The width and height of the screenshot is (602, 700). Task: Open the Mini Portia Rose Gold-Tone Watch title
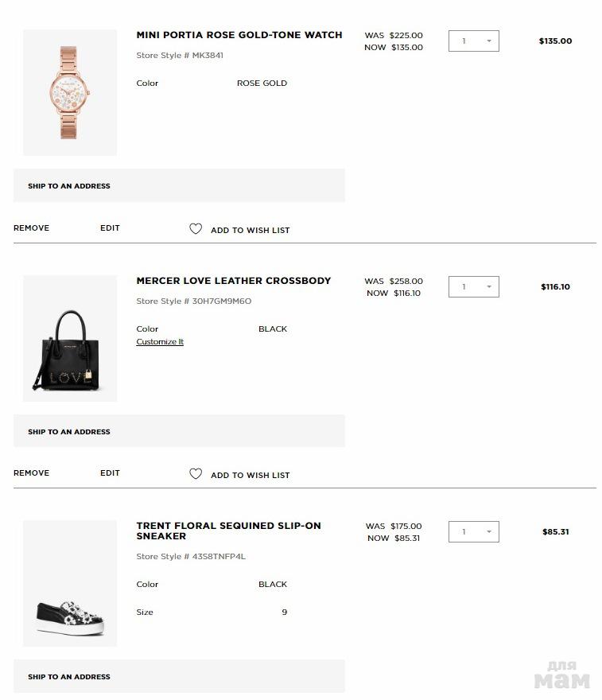click(x=239, y=35)
